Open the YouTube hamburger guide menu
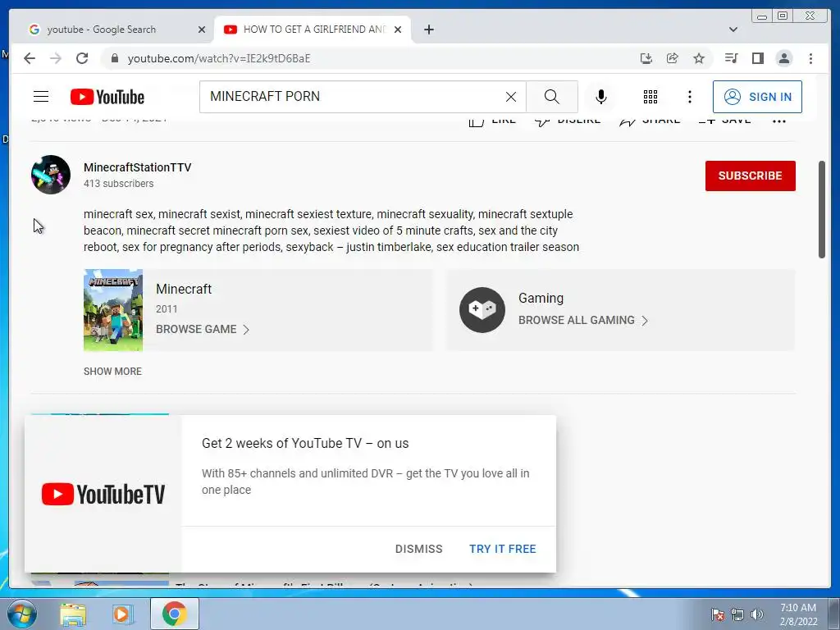Viewport: 840px width, 630px height. [x=41, y=97]
